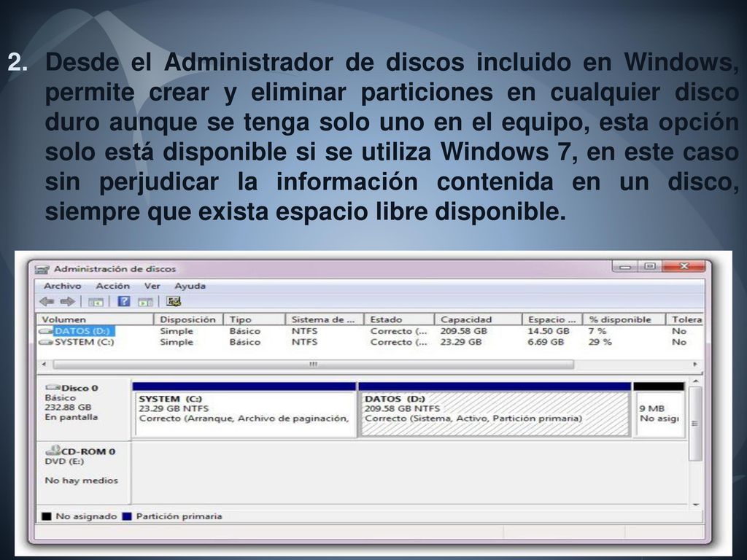
Task: Sort by the Volumen column header
Action: (96, 319)
